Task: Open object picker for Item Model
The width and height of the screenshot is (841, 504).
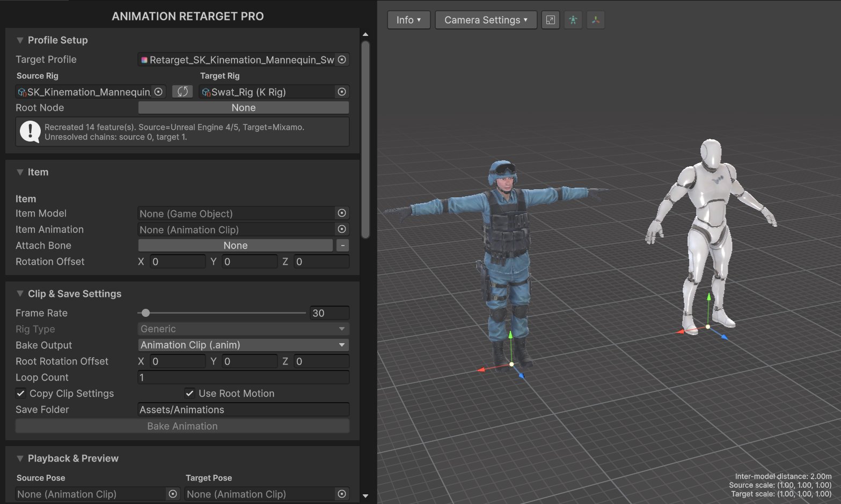Action: coord(342,213)
